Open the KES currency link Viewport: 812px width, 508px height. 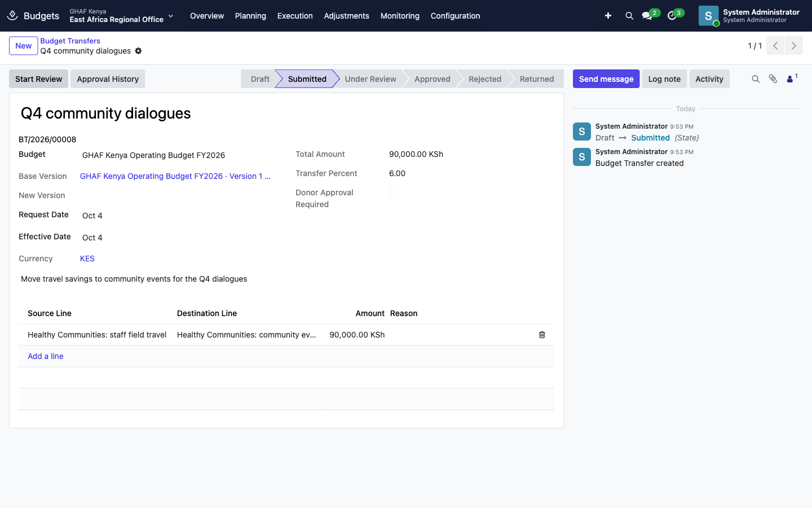pyautogui.click(x=87, y=259)
